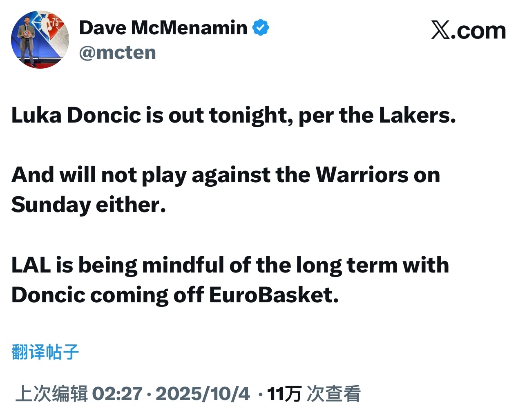
Task: Click the 次查看 views label
Action: point(333,394)
